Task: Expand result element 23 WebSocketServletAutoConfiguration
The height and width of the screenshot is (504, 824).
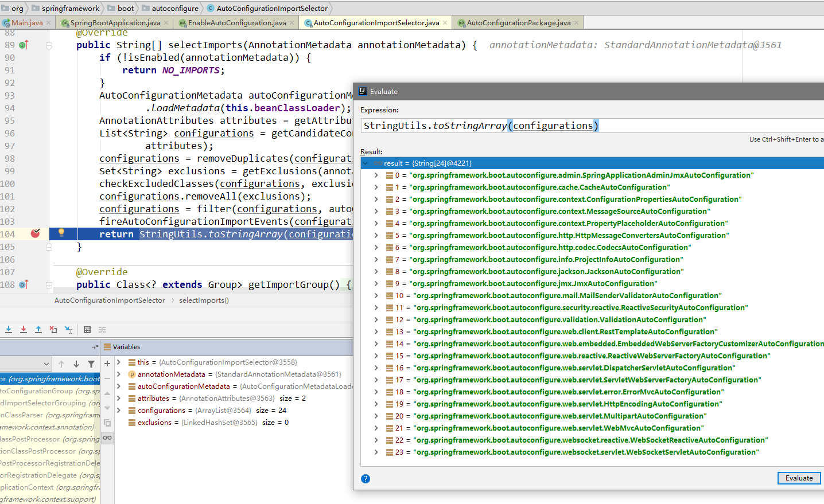Action: (376, 452)
